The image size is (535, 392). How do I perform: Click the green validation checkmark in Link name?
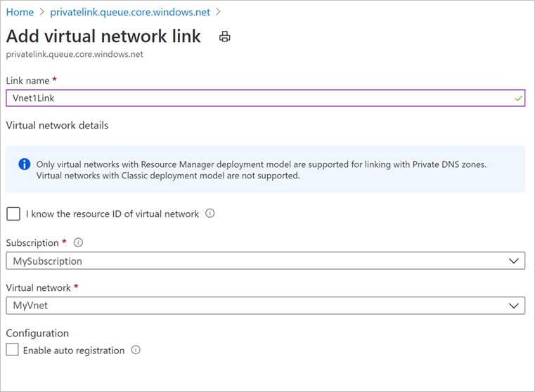tap(517, 98)
